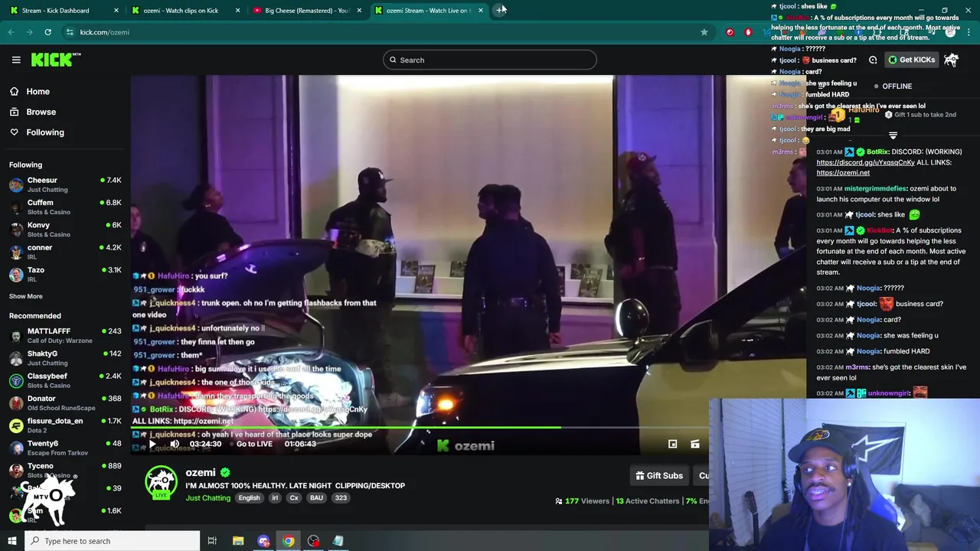
Task: Open Classybeef recommended channel
Action: [x=65, y=380]
